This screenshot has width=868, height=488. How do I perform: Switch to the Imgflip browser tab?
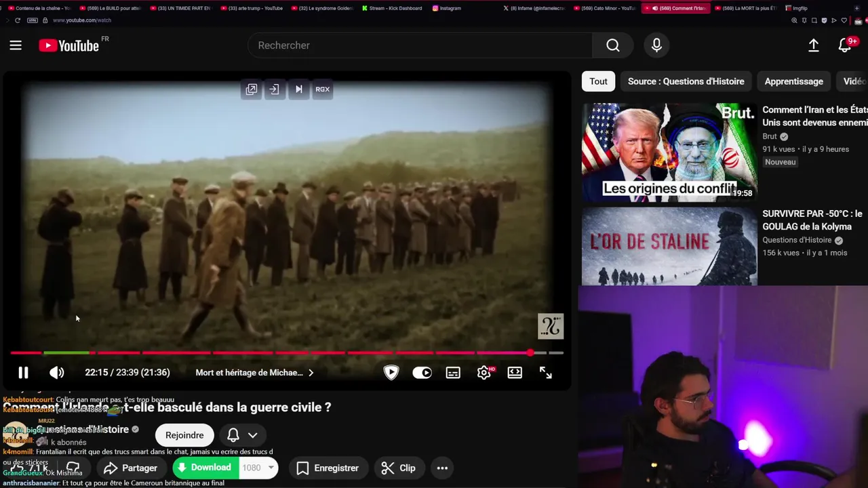click(796, 8)
